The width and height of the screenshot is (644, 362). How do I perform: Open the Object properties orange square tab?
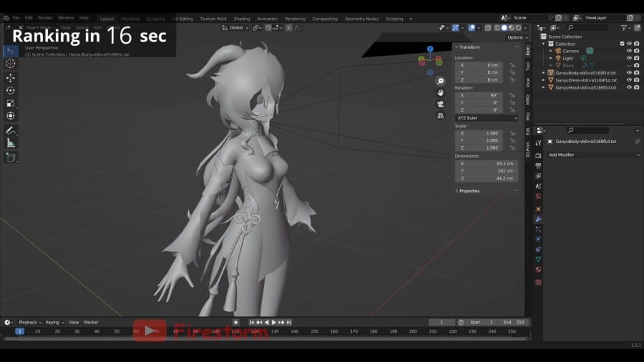pos(538,209)
